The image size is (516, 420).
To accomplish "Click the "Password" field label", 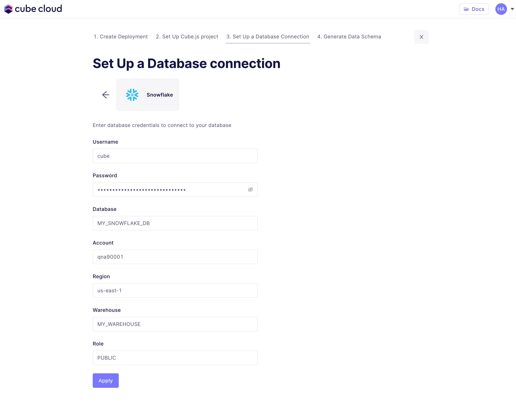I will [105, 176].
